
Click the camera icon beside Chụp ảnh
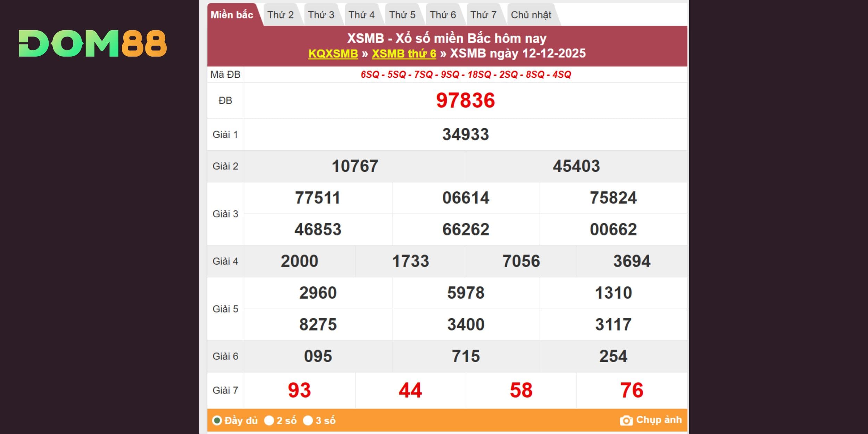[x=626, y=420]
